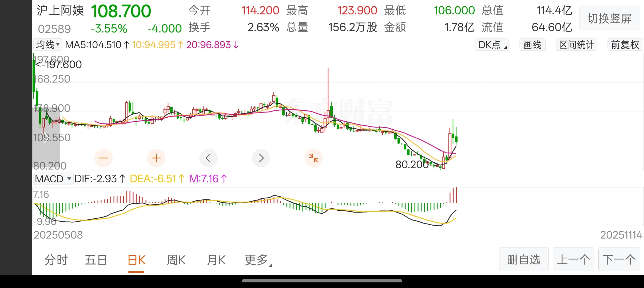Screen dimensions: 644x288
Task: Expand the 更多 period options
Action: tap(258, 260)
